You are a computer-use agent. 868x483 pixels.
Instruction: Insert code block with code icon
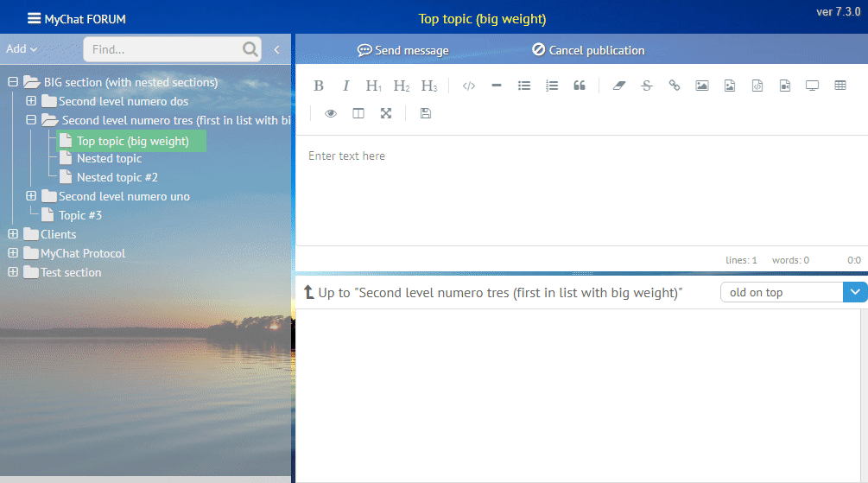pyautogui.click(x=469, y=86)
